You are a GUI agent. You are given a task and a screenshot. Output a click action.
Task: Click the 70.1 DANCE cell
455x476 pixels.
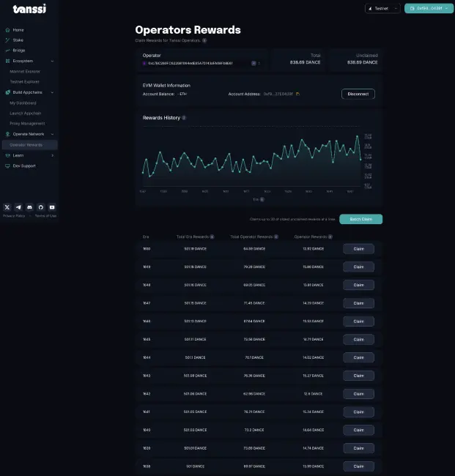coord(254,357)
